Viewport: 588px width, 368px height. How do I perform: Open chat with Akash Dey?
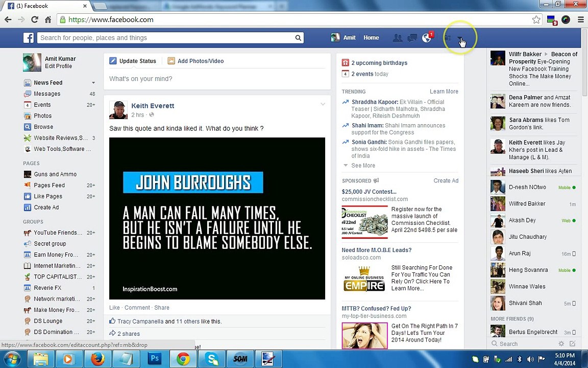(x=533, y=220)
